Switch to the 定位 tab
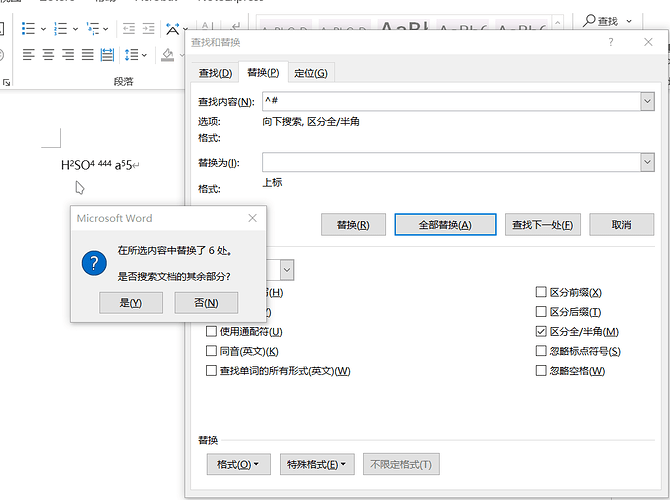Image resolution: width=670 pixels, height=500 pixels. (x=310, y=73)
